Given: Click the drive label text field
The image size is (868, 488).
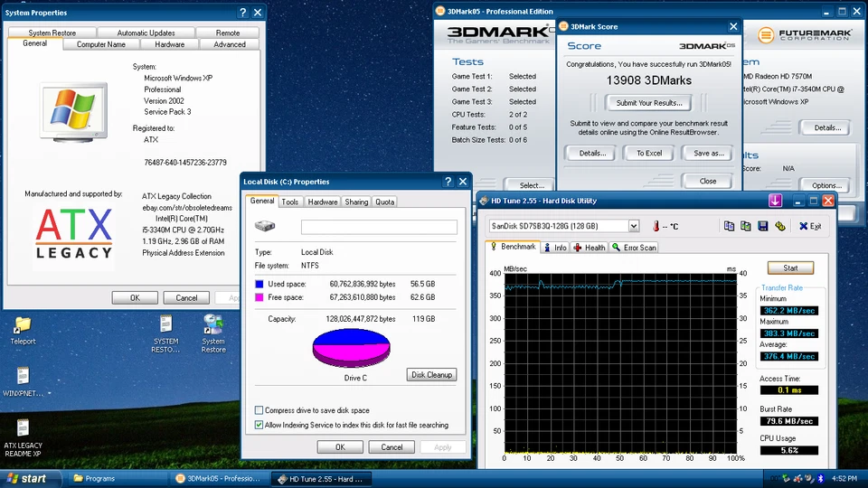Looking at the screenshot, I should click(x=379, y=226).
